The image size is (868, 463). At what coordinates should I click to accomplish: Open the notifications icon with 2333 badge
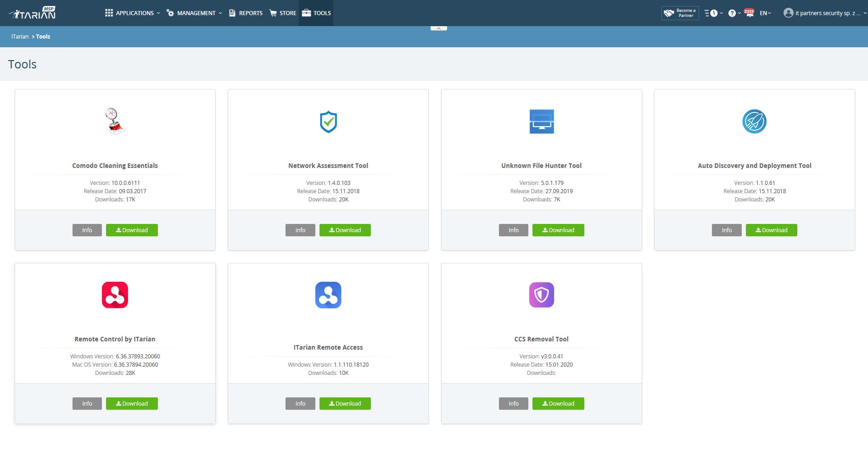point(749,13)
